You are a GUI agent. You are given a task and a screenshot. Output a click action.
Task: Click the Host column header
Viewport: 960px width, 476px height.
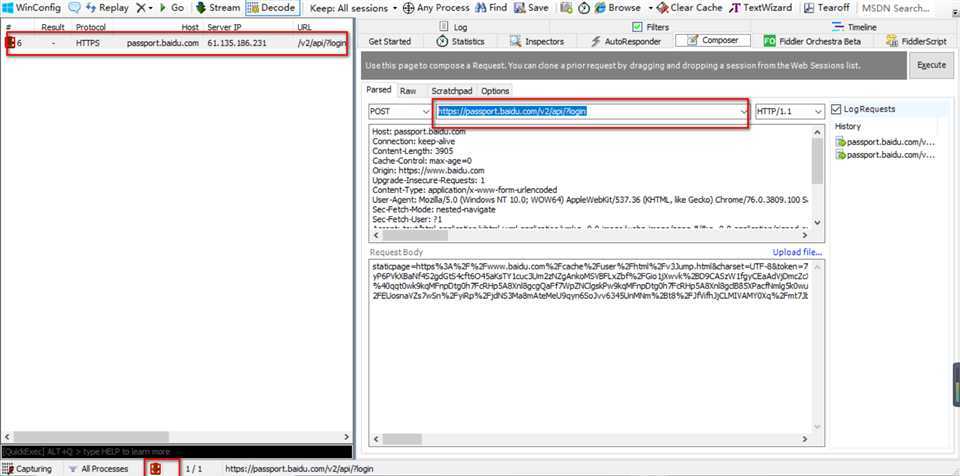pyautogui.click(x=190, y=28)
